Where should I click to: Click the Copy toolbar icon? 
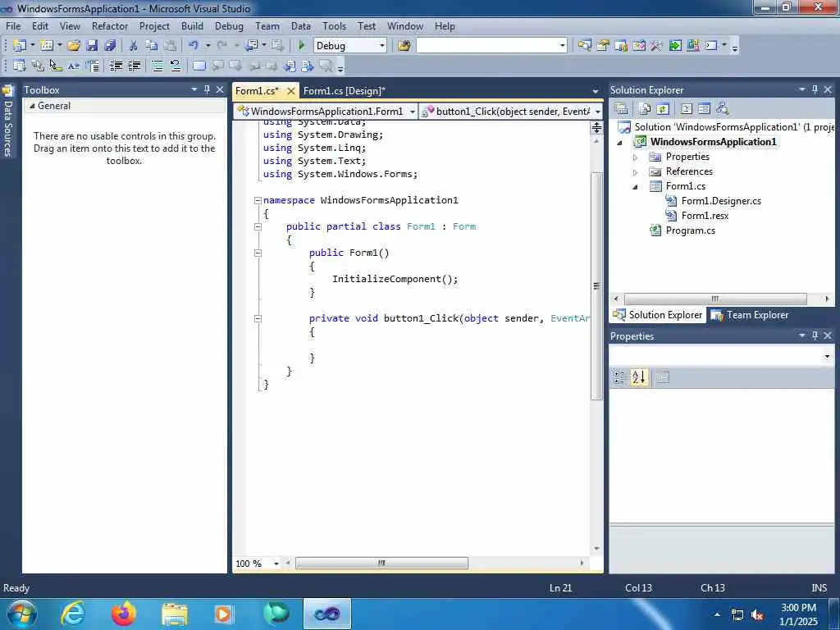[x=152, y=46]
